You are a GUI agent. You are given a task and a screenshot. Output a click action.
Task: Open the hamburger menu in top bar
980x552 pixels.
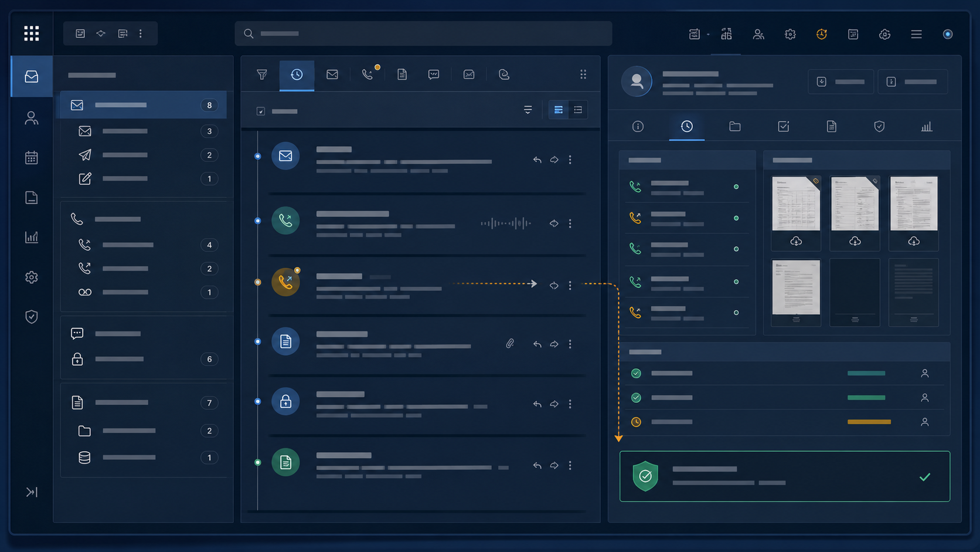pyautogui.click(x=917, y=34)
